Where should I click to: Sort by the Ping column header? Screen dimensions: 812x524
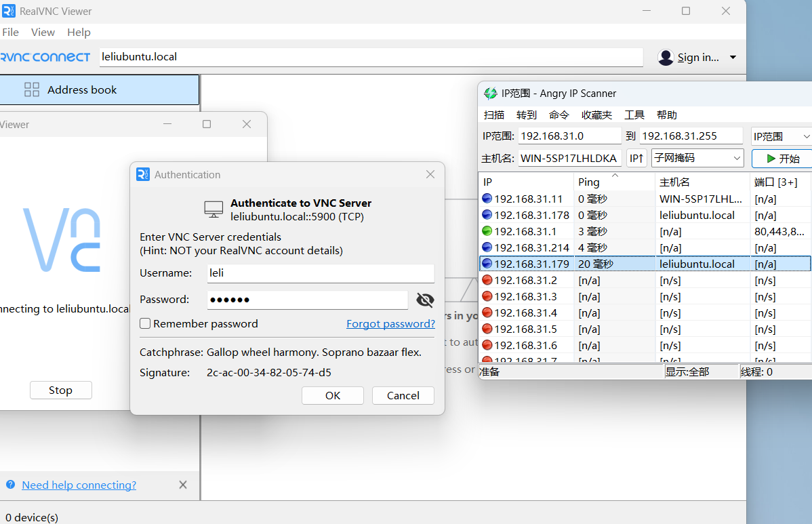click(614, 182)
